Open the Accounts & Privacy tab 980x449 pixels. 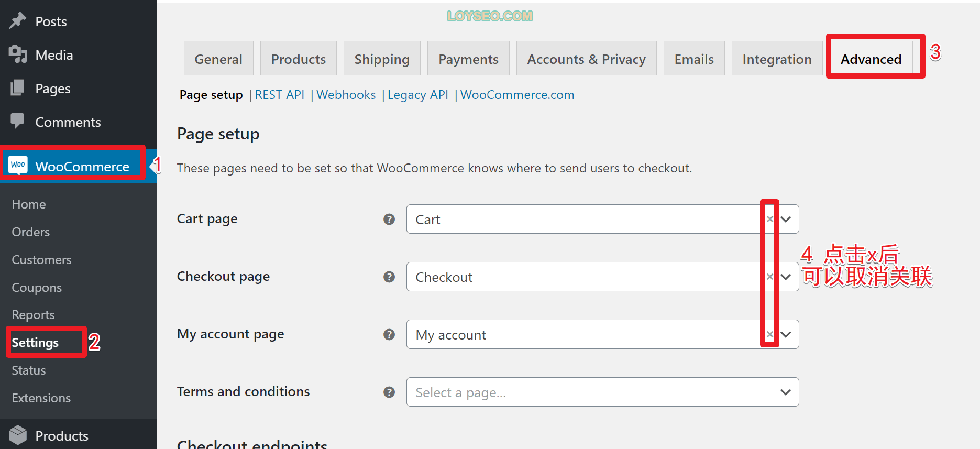pyautogui.click(x=586, y=59)
